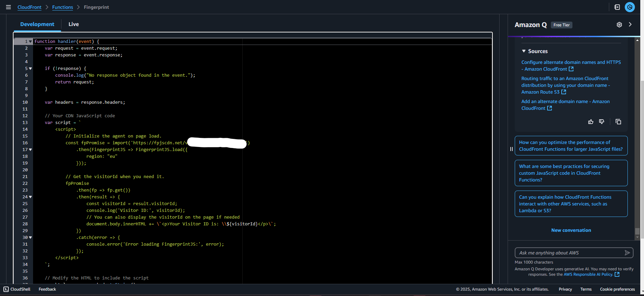Click the 'var script =' code line
Image resolution: width=644 pixels, height=296 pixels.
(63, 123)
